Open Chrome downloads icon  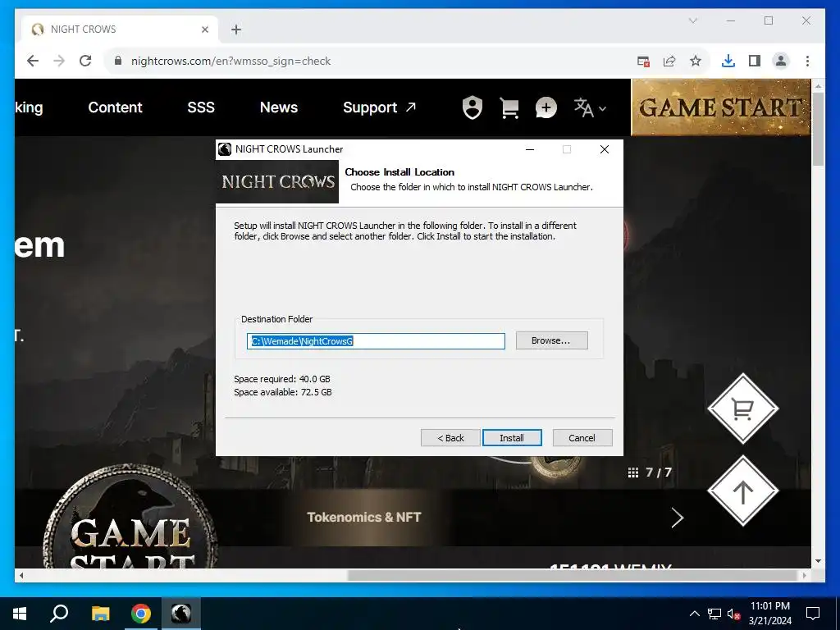[728, 61]
